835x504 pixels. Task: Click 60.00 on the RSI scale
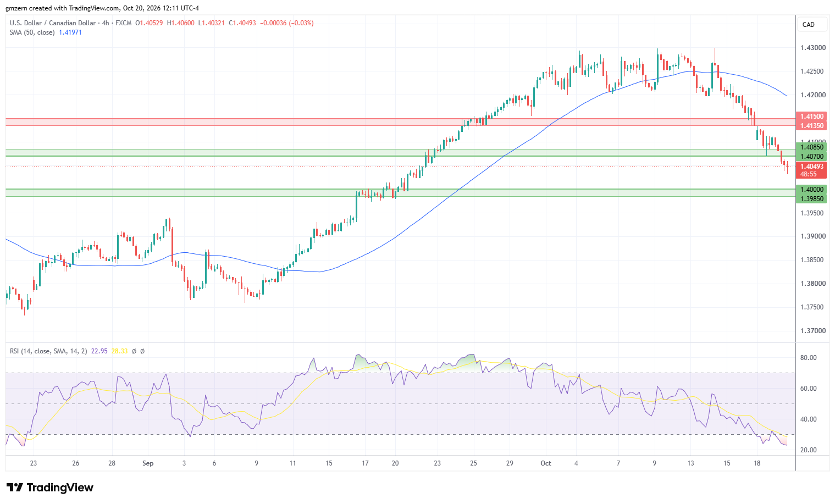(x=808, y=389)
